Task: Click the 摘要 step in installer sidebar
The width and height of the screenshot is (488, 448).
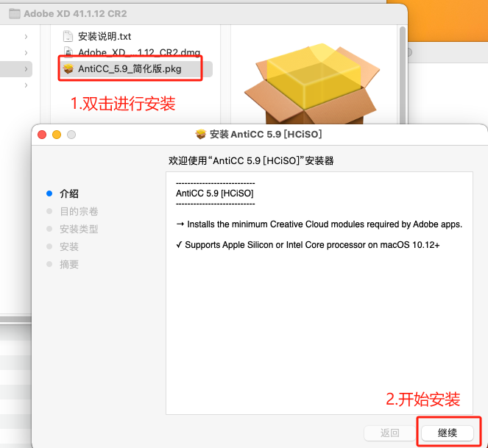Action: coord(68,264)
